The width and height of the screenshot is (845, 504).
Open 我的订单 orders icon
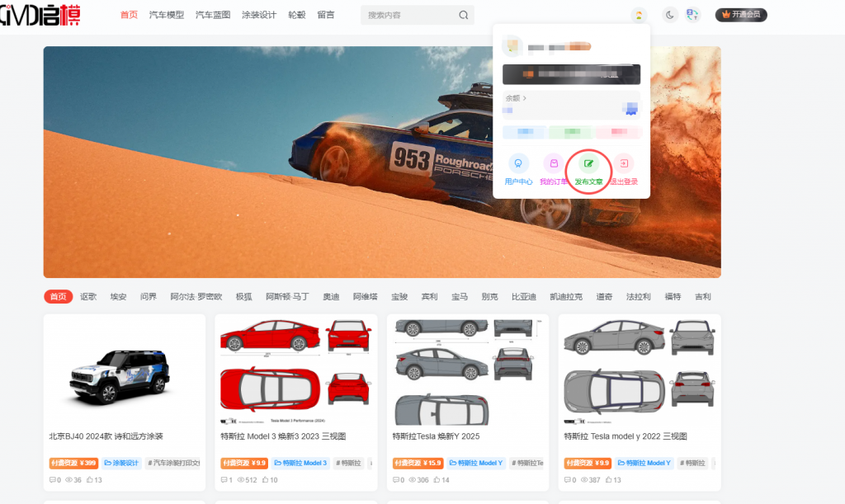pyautogui.click(x=554, y=163)
